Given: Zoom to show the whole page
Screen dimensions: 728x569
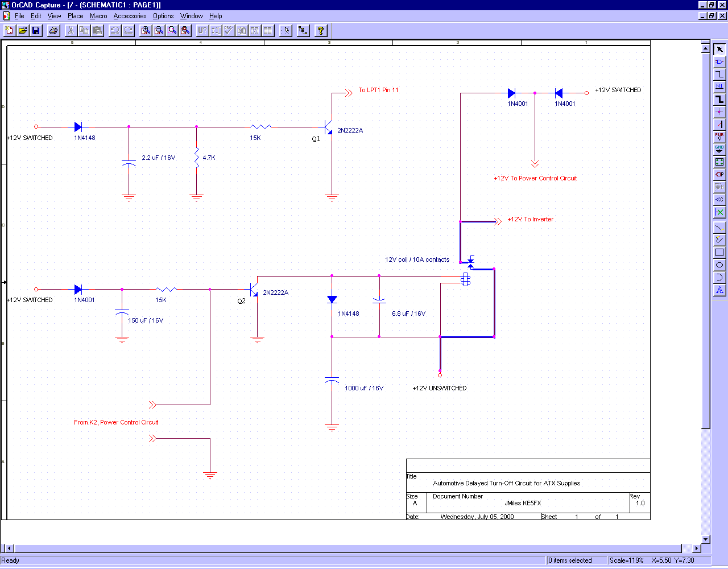Looking at the screenshot, I should (x=185, y=30).
